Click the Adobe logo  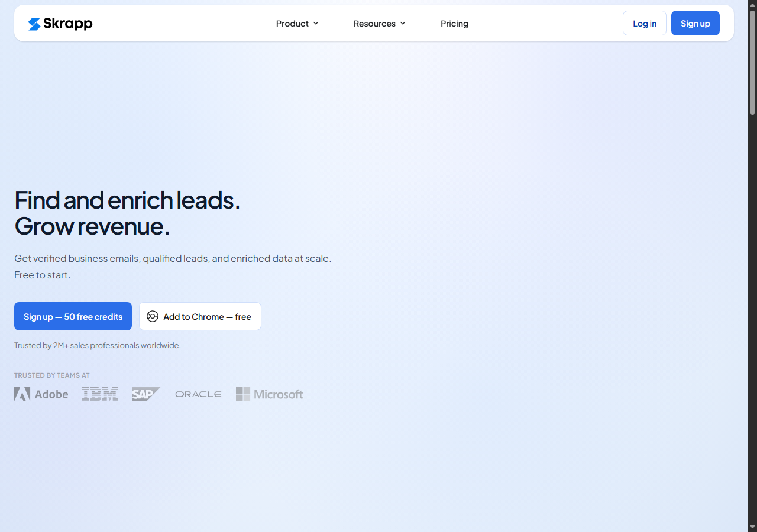click(41, 394)
